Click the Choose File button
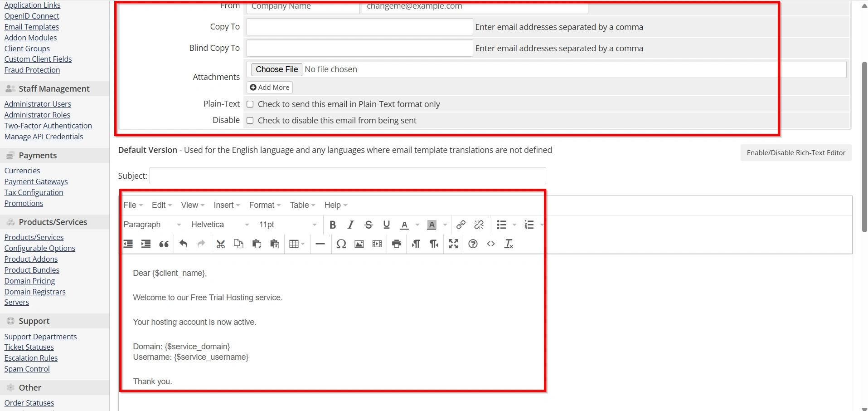This screenshot has width=868, height=411. pyautogui.click(x=277, y=69)
